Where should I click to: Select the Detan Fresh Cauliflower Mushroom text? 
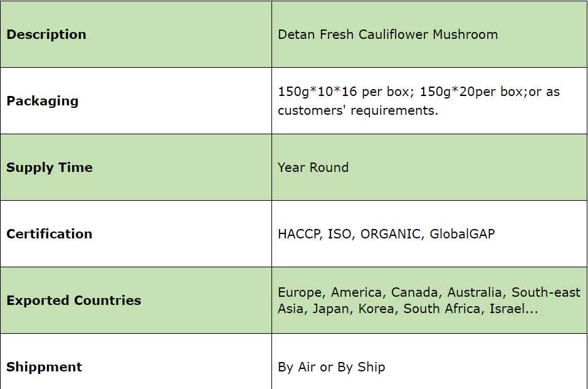point(387,35)
